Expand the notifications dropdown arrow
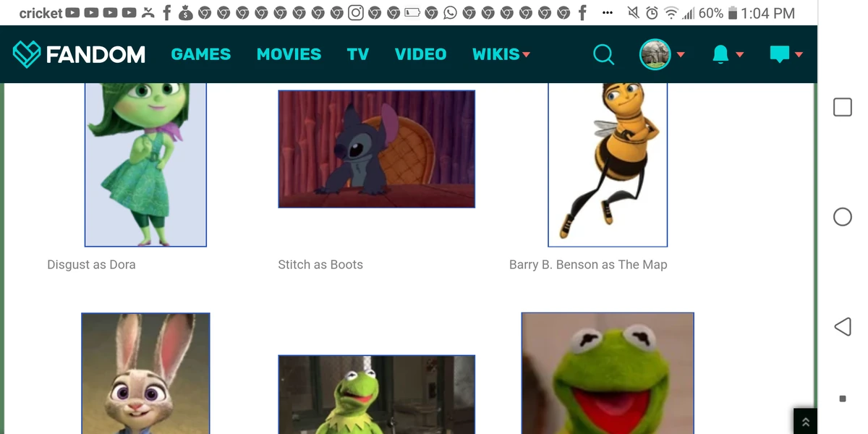The height and width of the screenshot is (434, 868). (x=739, y=54)
